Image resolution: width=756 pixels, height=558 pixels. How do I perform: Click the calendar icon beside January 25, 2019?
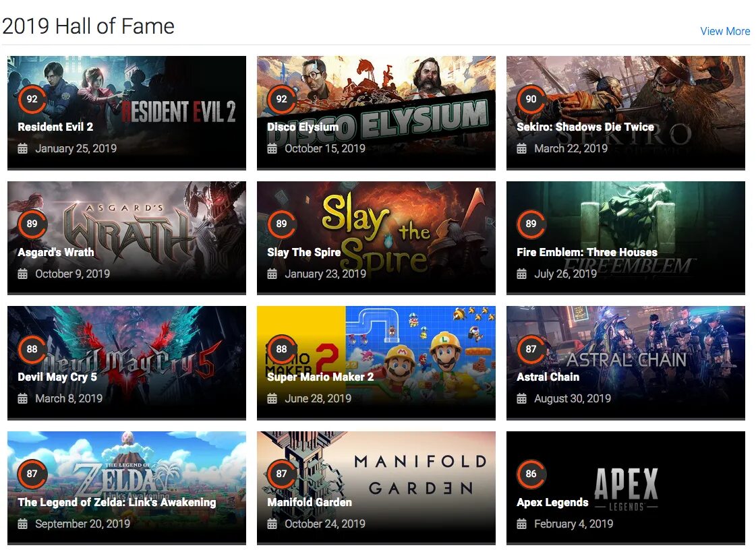pyautogui.click(x=23, y=148)
